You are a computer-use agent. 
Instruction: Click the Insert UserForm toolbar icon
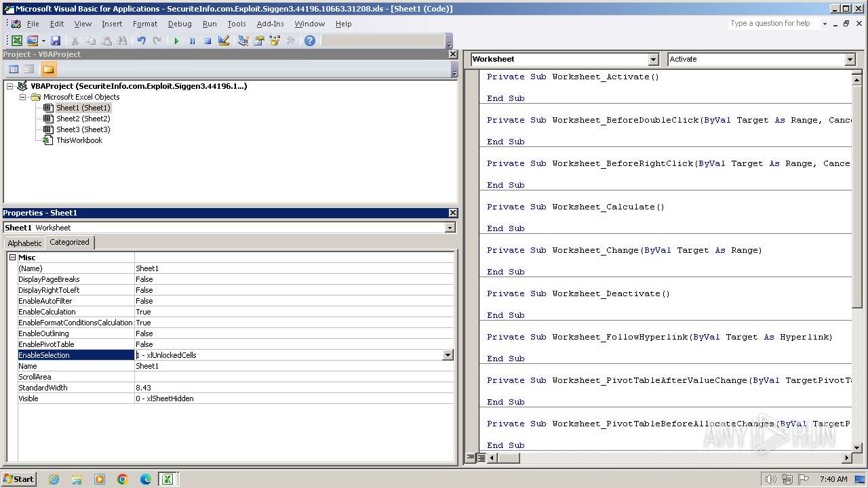[x=32, y=41]
